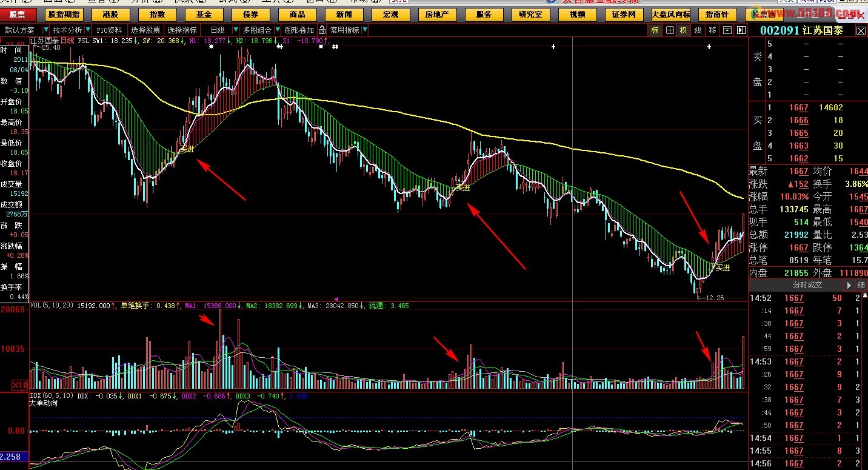Click the F10资料 button

pyautogui.click(x=110, y=30)
